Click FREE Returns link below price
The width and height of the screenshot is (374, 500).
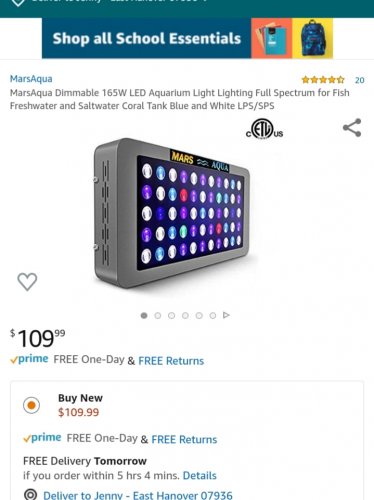point(171,361)
